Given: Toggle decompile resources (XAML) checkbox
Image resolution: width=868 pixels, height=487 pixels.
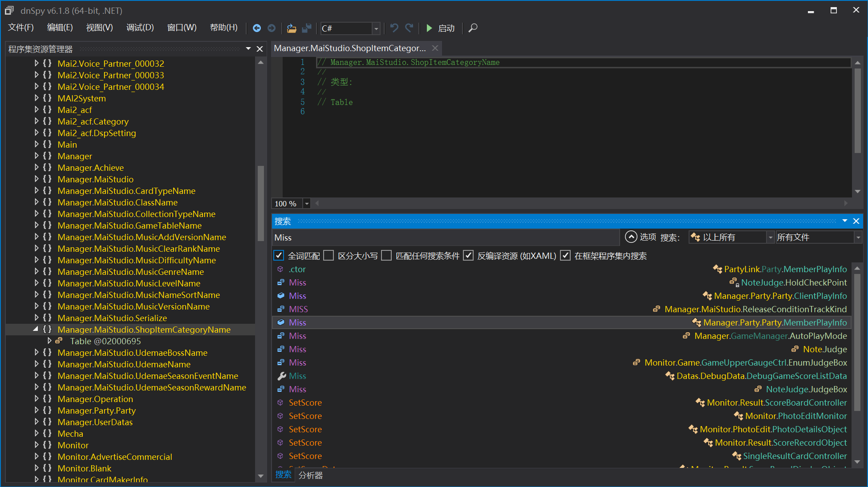Looking at the screenshot, I should tap(468, 255).
